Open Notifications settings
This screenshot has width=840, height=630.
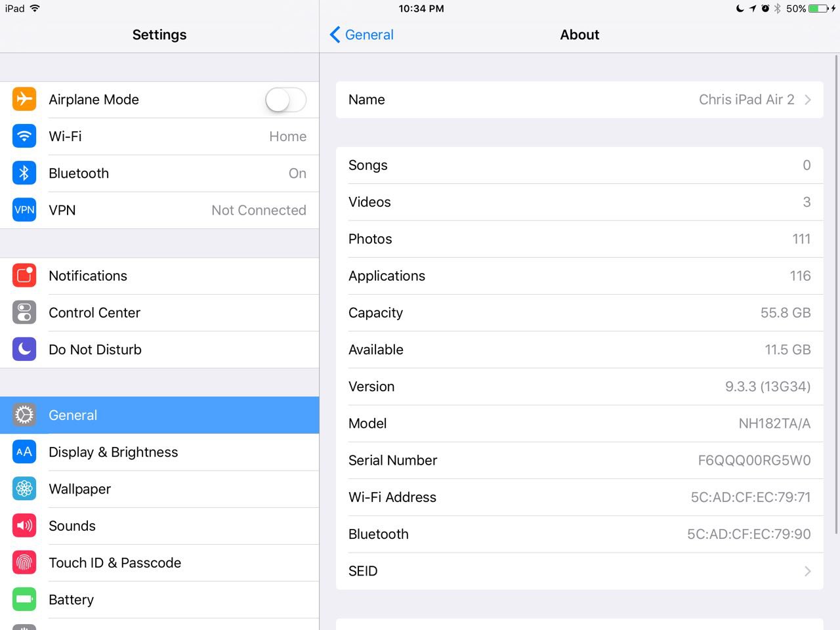[159, 276]
